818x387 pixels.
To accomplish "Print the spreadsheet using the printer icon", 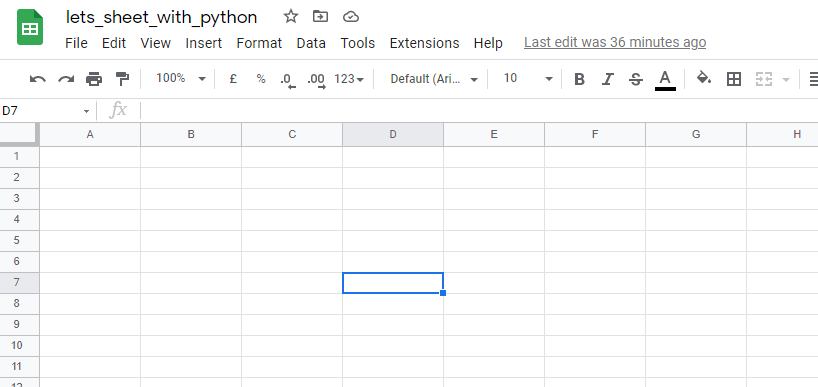I will click(94, 79).
